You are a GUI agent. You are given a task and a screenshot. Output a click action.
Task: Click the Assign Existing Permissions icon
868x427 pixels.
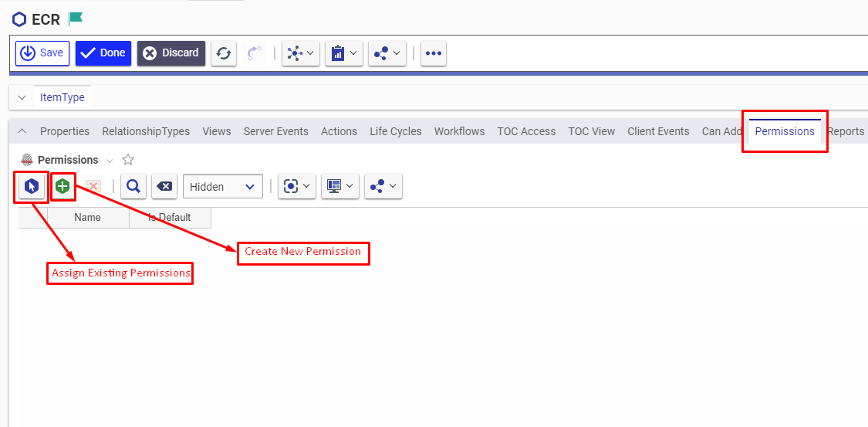tap(32, 186)
